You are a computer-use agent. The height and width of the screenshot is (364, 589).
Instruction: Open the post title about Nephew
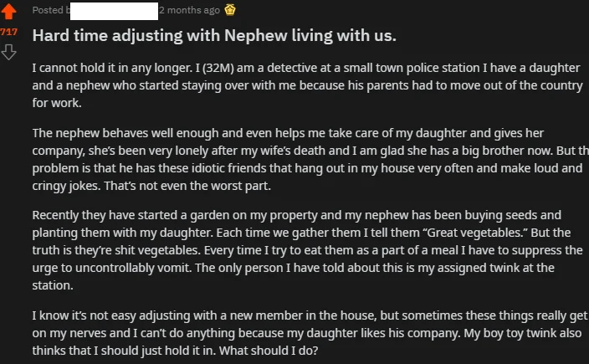pyautogui.click(x=213, y=37)
